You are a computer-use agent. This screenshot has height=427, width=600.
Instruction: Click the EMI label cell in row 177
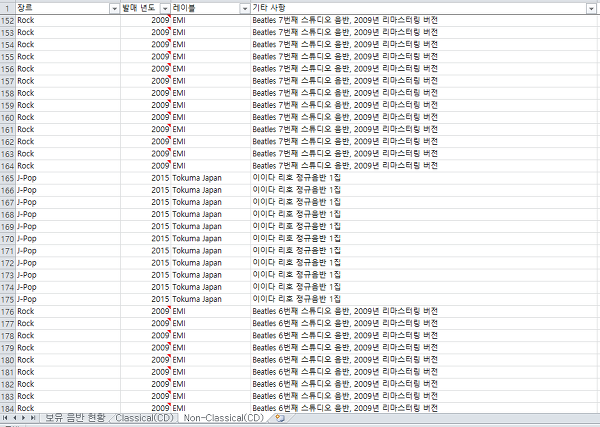pos(211,324)
